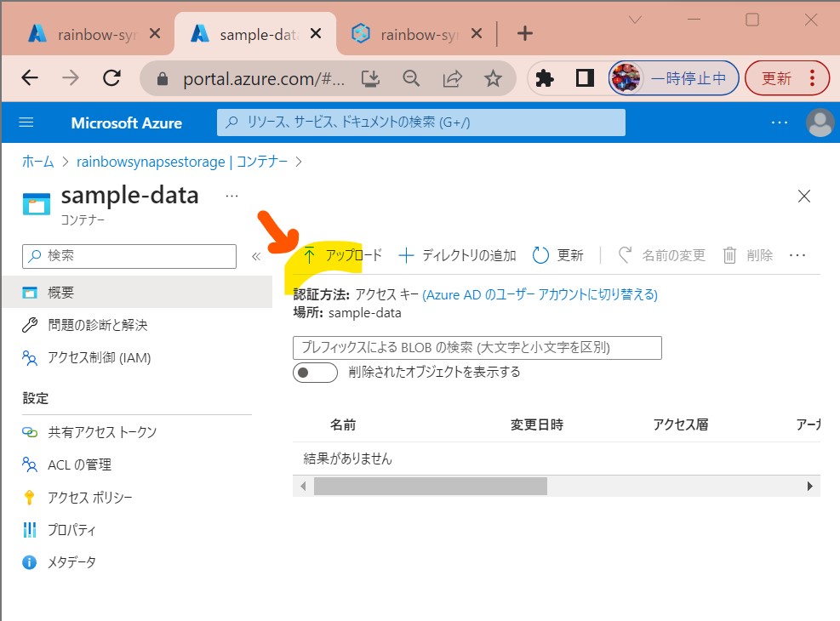Click the 削除 trash button
Screen dimensions: 840x621
[x=748, y=255]
